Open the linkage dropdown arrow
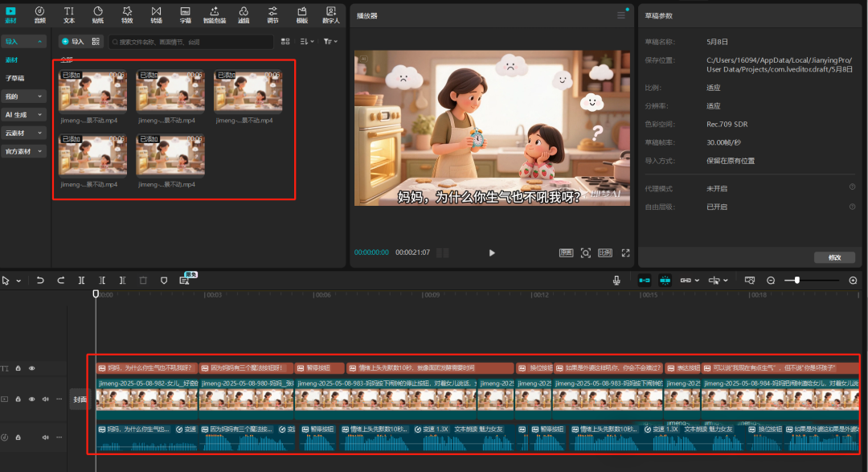The image size is (868, 472). 697,281
